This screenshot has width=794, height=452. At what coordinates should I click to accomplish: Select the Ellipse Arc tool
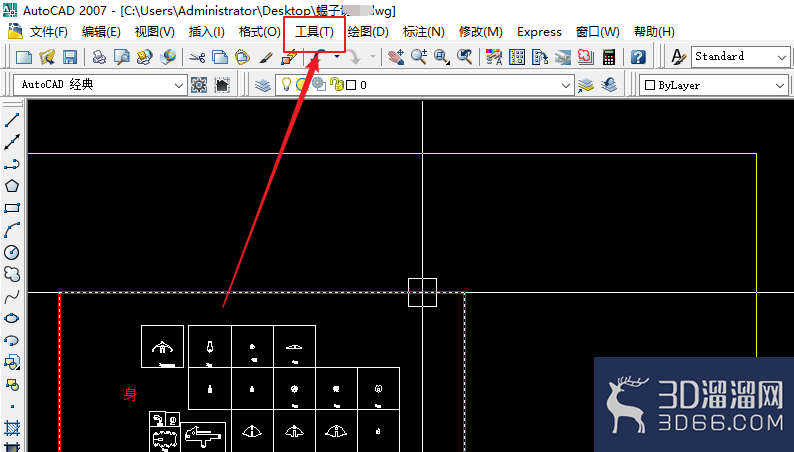pyautogui.click(x=12, y=340)
